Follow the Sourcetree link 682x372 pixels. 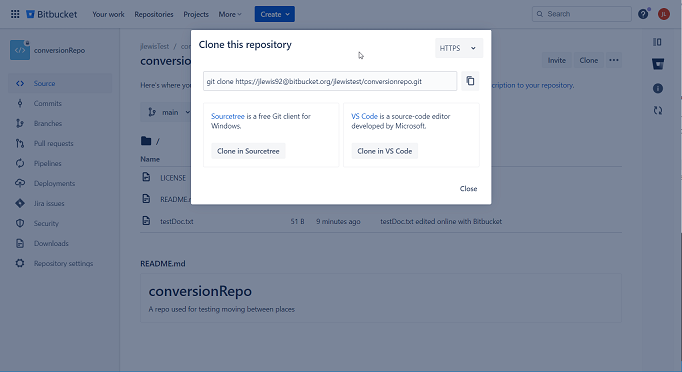pyautogui.click(x=228, y=116)
